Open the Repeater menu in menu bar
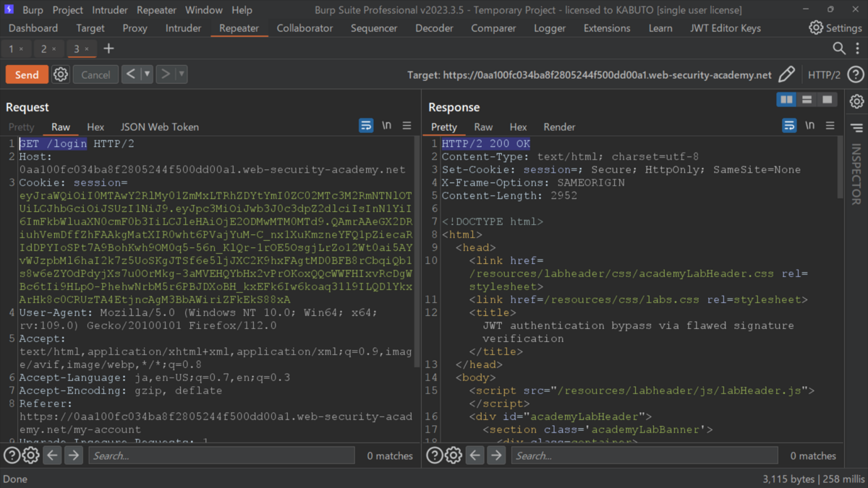The image size is (868, 488). click(156, 10)
